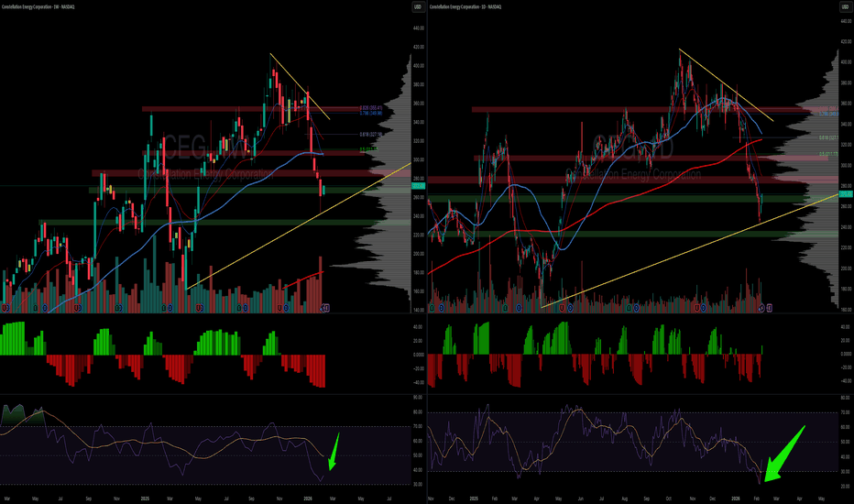
Task: Select the yellow ascending trendline on the daily chart
Action: click(x=689, y=251)
